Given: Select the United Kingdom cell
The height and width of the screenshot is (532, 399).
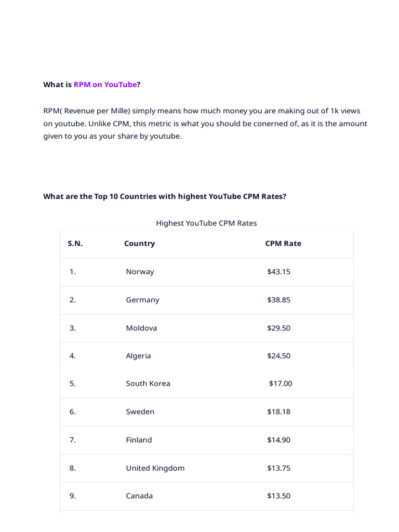Looking at the screenshot, I should pyautogui.click(x=155, y=468).
